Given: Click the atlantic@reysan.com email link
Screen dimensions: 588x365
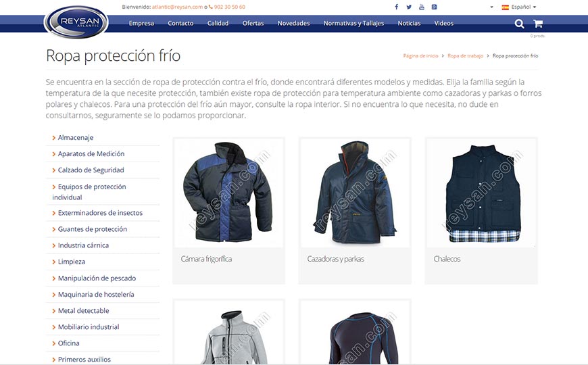Looking at the screenshot, I should point(177,7).
